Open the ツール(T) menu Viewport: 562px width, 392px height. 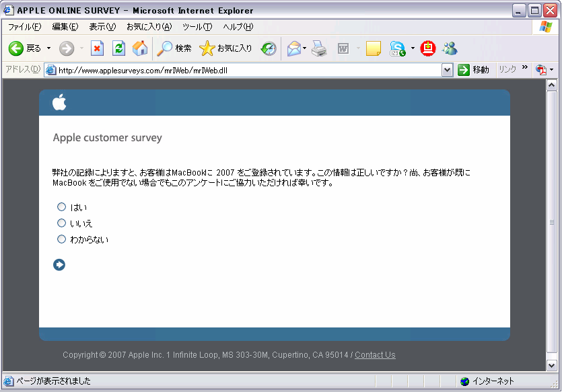pos(197,27)
